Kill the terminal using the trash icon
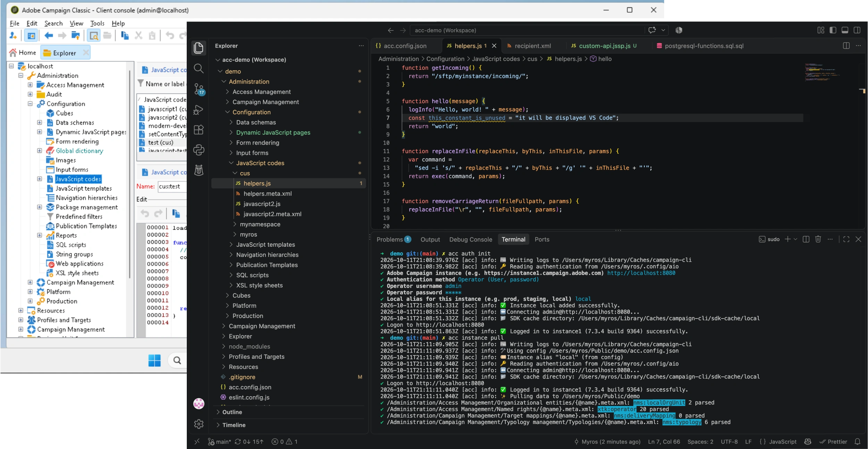 818,239
